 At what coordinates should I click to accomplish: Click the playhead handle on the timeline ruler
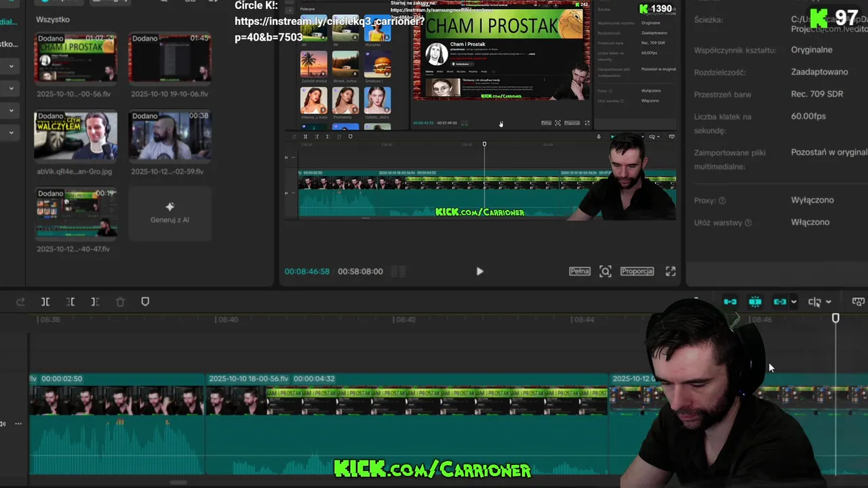(x=835, y=318)
